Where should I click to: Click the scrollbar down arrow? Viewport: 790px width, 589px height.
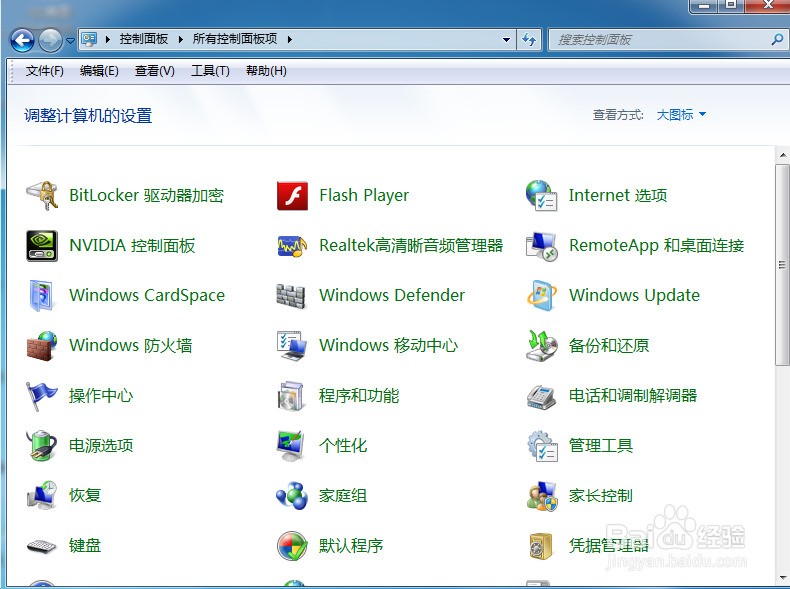coord(782,578)
